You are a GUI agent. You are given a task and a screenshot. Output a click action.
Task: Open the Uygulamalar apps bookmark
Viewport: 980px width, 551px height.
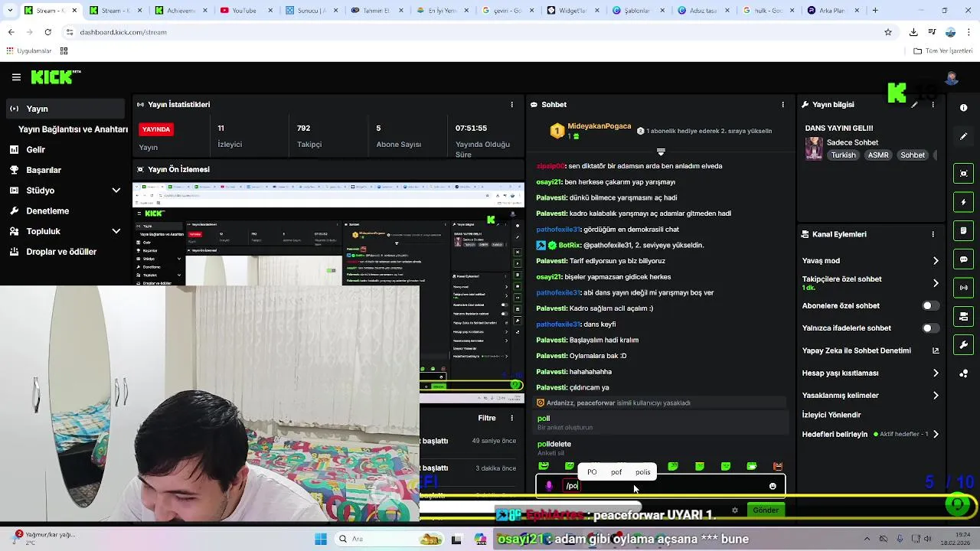pyautogui.click(x=28, y=51)
